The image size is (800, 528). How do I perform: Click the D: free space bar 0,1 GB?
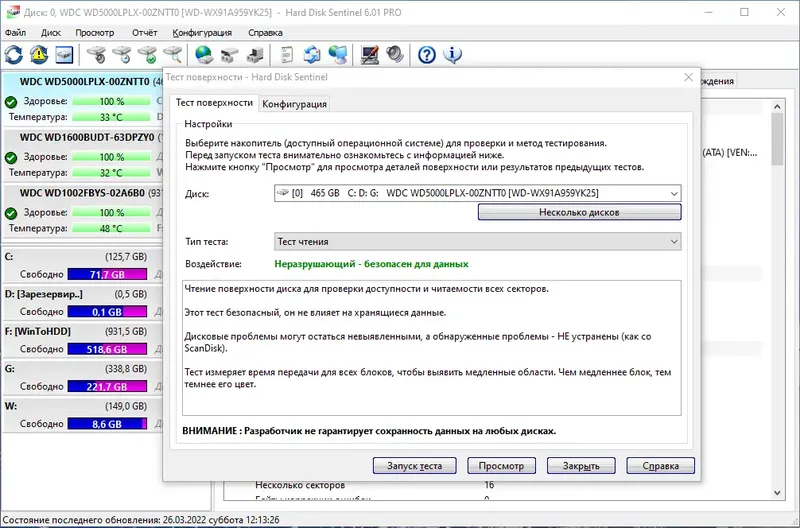[x=107, y=312]
